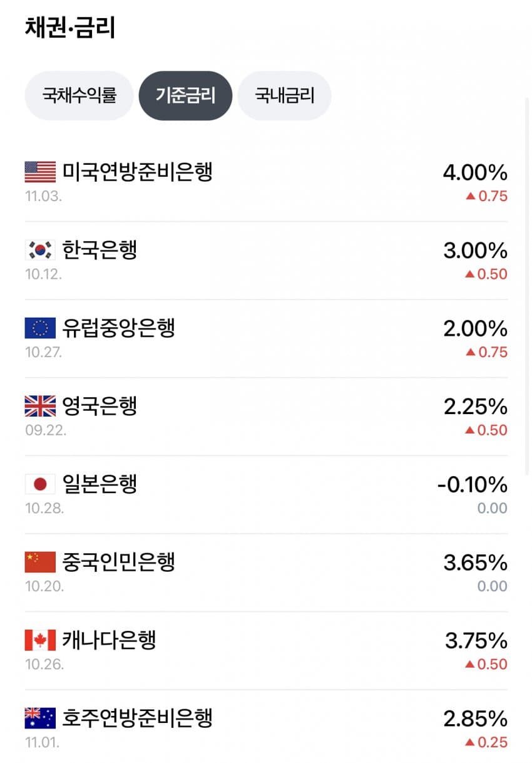The height and width of the screenshot is (763, 532).
Task: Click the Canada flag icon
Action: point(40,640)
